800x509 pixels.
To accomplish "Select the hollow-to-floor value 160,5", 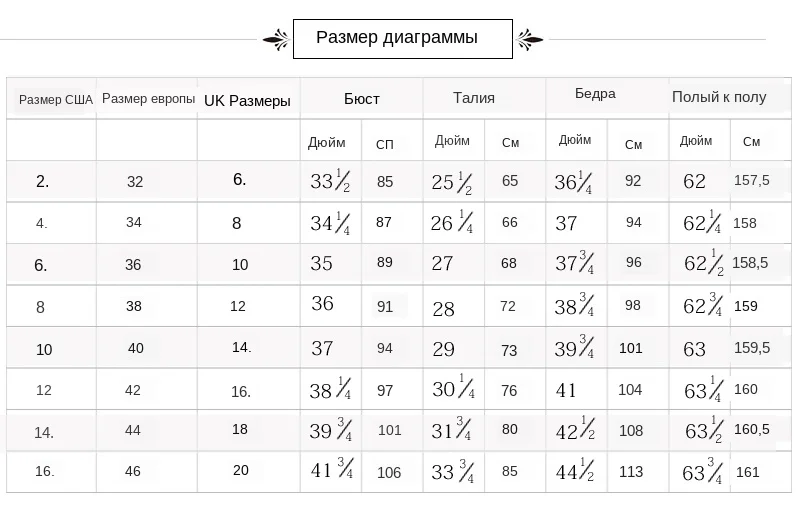I will coord(752,429).
